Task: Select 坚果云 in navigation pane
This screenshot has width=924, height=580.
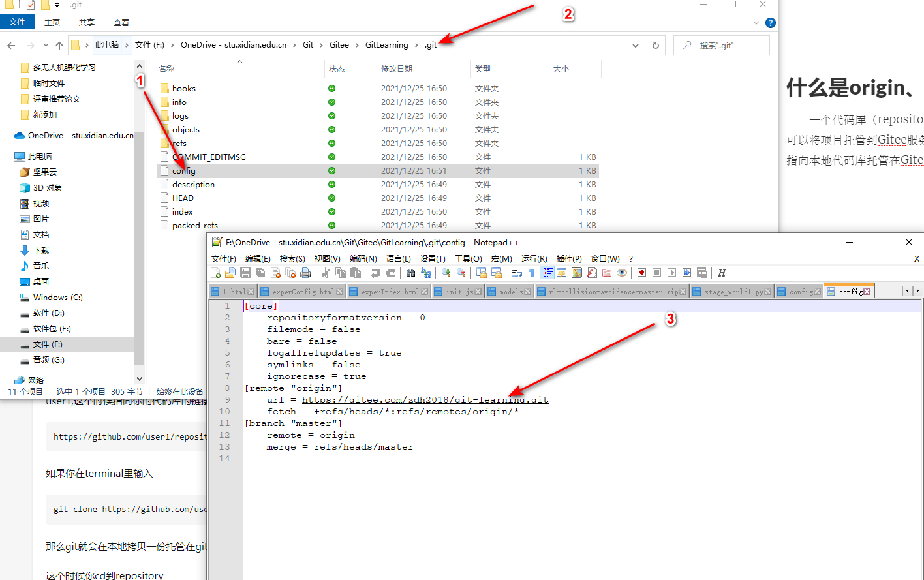Action: coord(45,172)
